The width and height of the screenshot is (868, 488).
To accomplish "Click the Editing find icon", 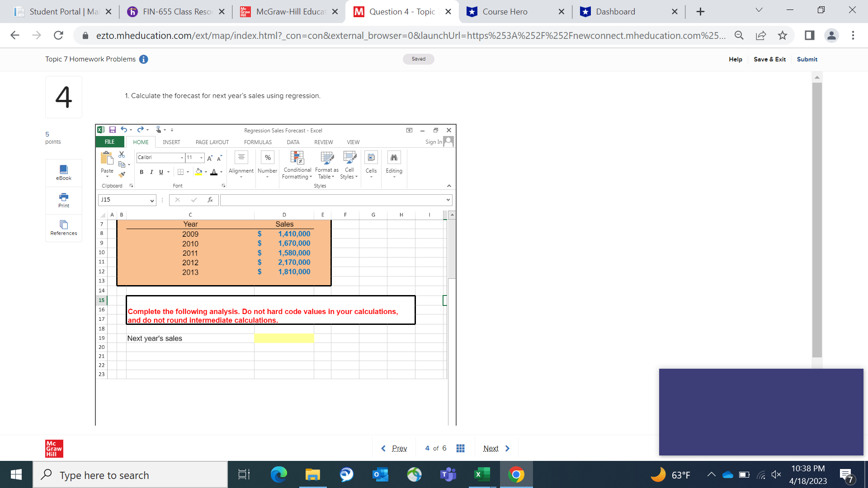I will [x=394, y=157].
